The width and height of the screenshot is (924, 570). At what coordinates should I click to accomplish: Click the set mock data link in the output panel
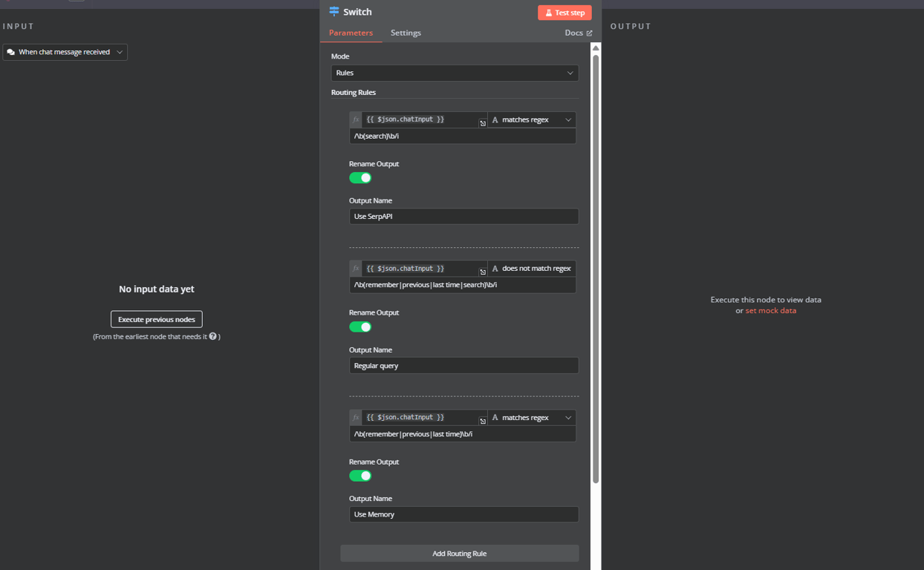[770, 309]
